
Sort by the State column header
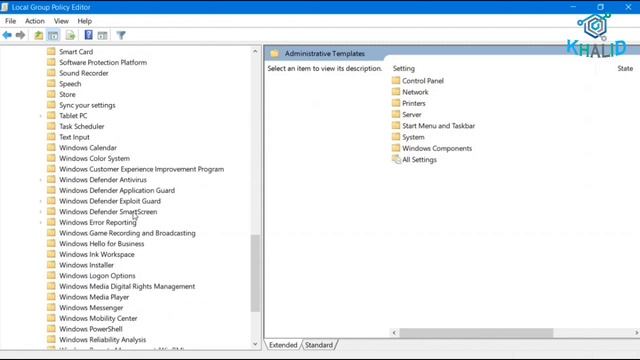(x=625, y=69)
